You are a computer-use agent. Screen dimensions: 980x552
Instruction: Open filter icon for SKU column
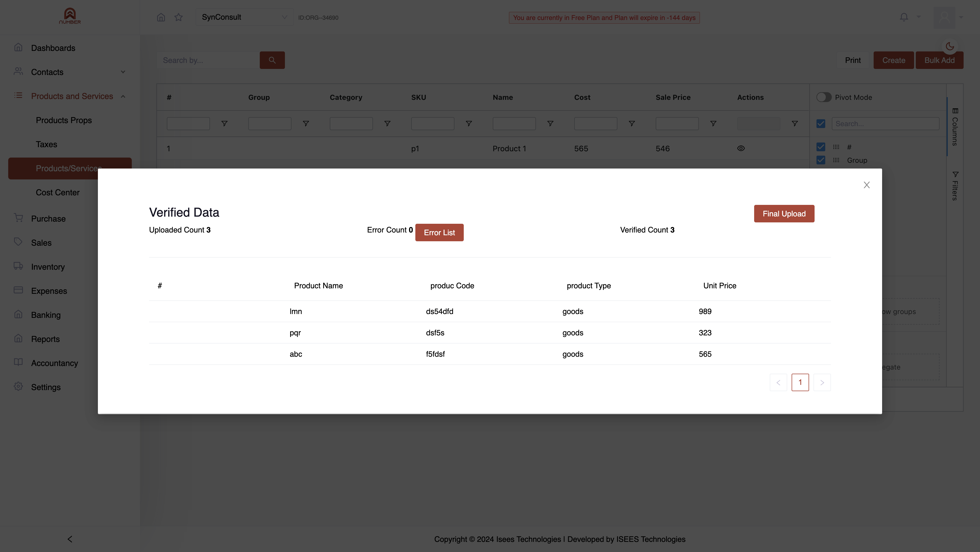pyautogui.click(x=469, y=124)
